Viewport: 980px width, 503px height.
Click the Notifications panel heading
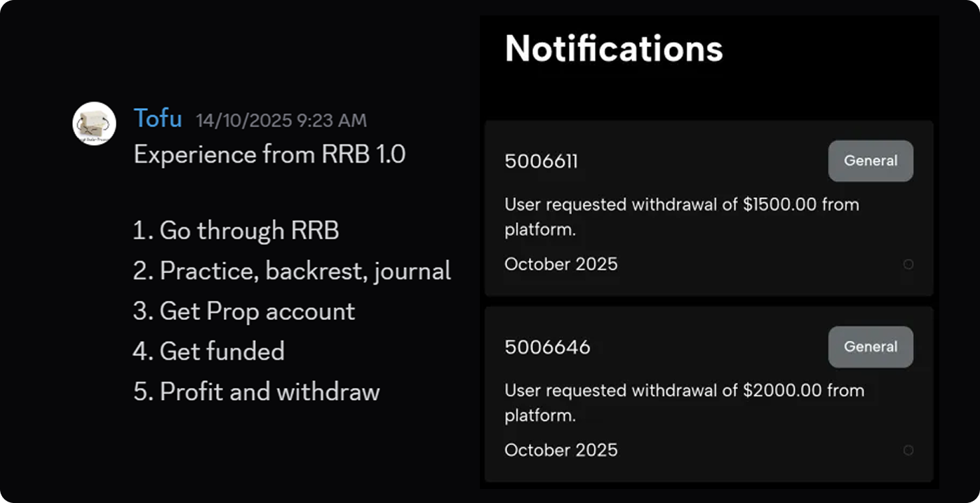[614, 48]
